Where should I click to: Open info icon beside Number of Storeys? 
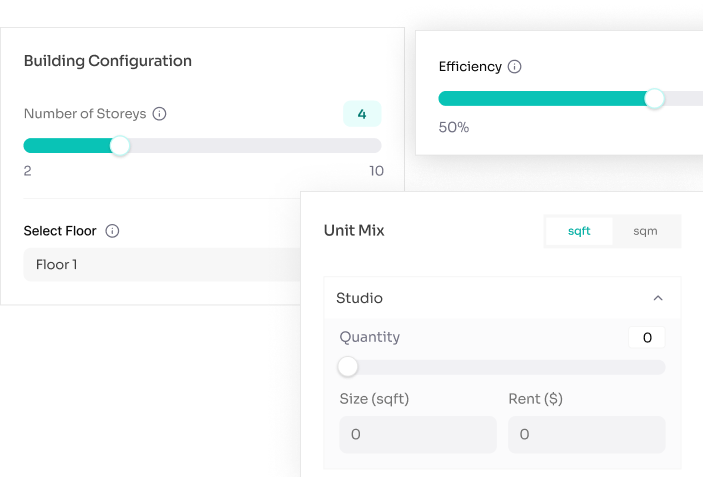[x=160, y=114]
